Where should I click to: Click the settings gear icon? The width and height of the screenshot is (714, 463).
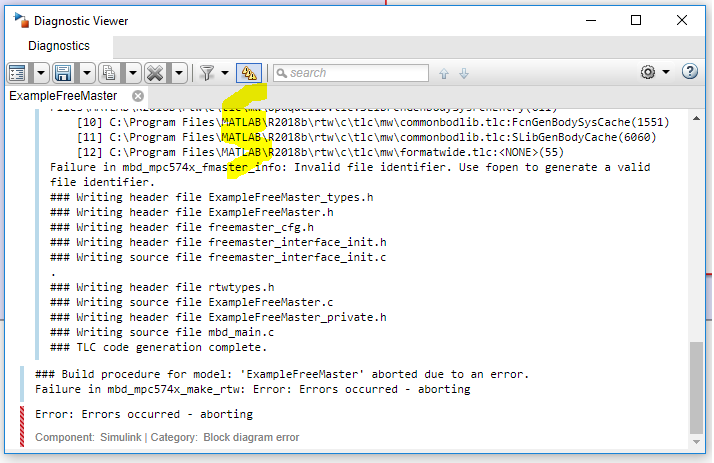point(648,72)
